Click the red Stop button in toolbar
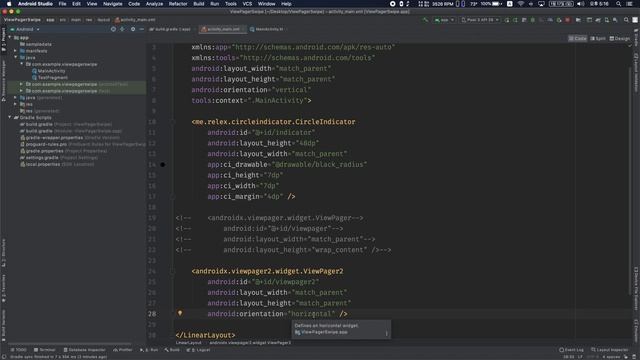The image size is (640, 360). [567, 20]
